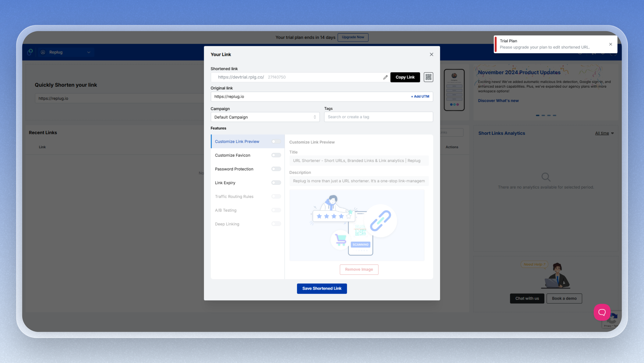Click the phone mockup thumbnail
The image size is (644, 363).
click(454, 90)
